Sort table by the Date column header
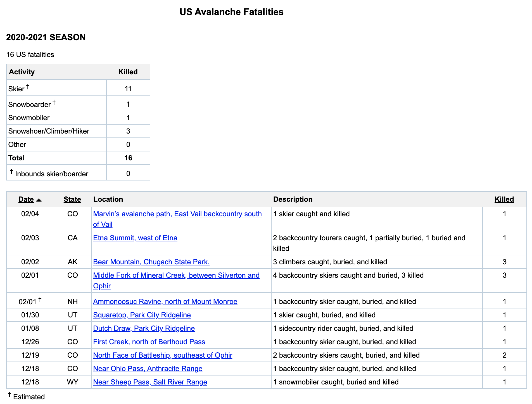This screenshot has width=532, height=404. tap(26, 199)
